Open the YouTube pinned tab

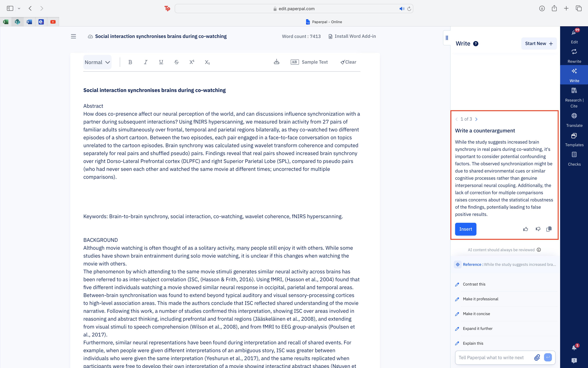click(53, 22)
